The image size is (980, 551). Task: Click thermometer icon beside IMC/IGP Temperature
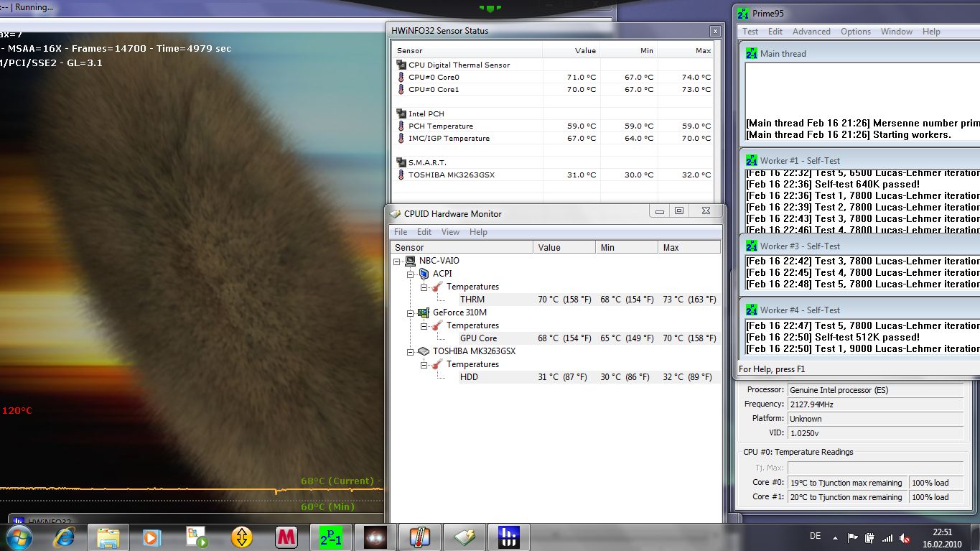tap(401, 138)
